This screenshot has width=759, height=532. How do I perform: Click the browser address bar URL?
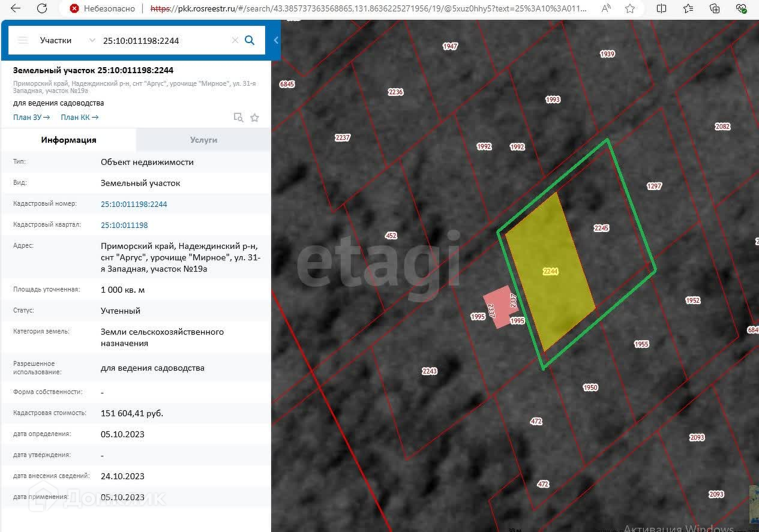(368, 8)
